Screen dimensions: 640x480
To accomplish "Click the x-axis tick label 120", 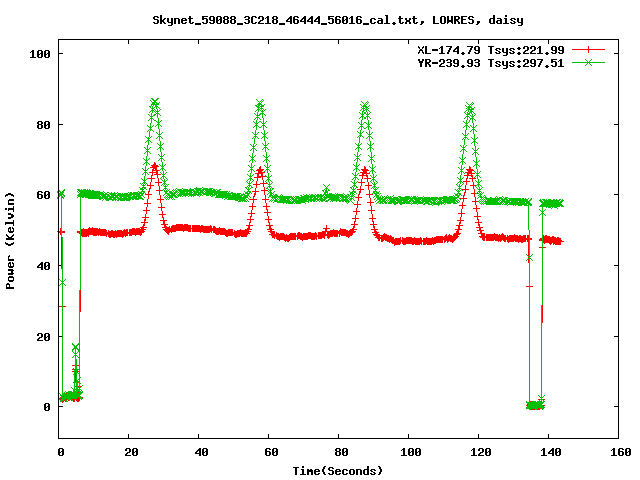I will 481,452.
